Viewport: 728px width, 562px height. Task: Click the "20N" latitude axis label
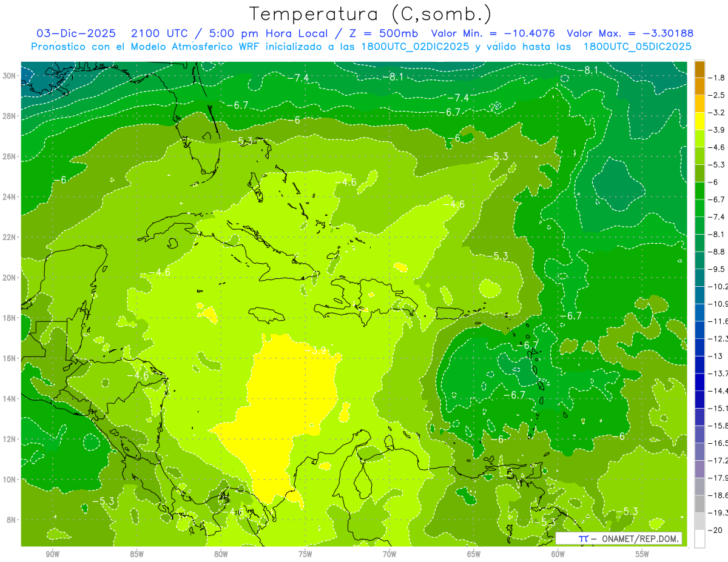coord(9,278)
